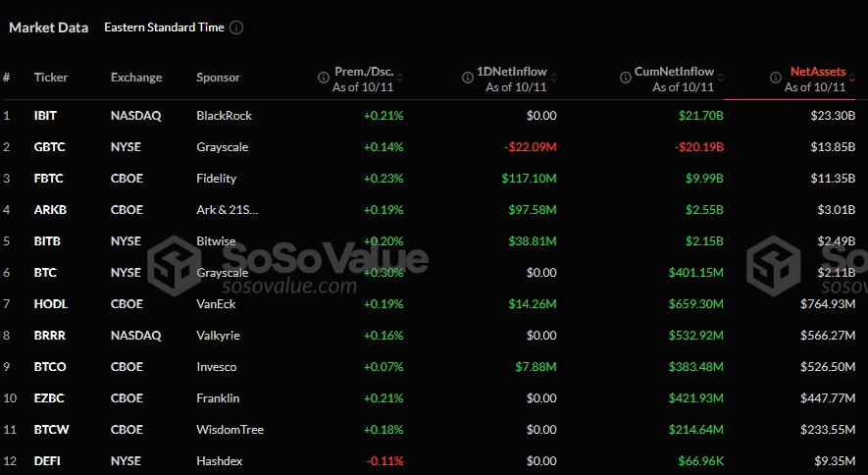Click info icon next to Prem./Dsc. header
The image size is (868, 475).
coord(324,78)
